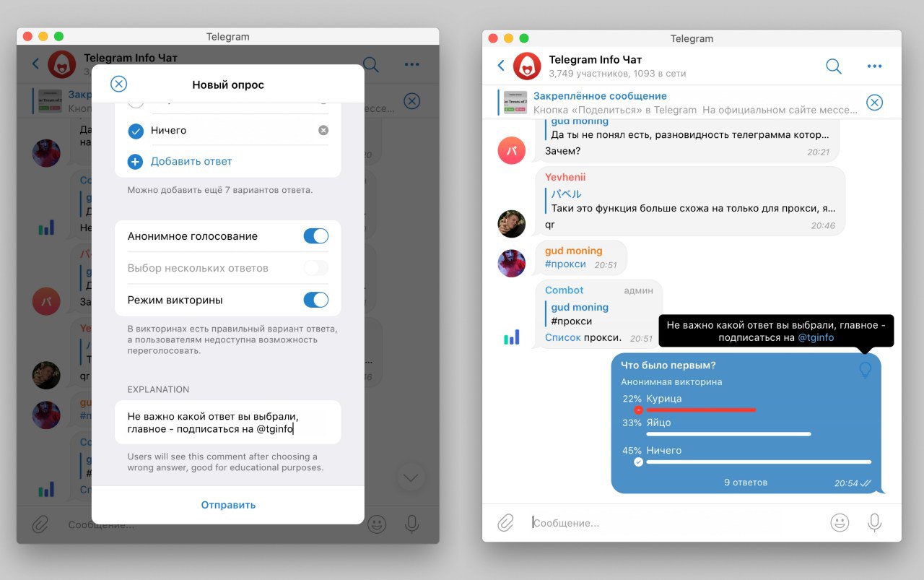924x580 pixels.
Task: Click pinned message thumbnail in right window
Action: (x=515, y=103)
